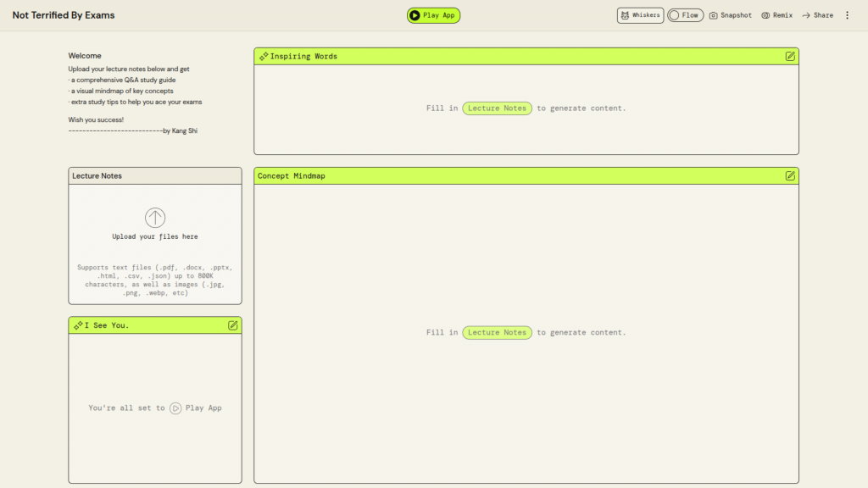
Task: Select Lecture Notes chip in Concept Mindmap
Action: (498, 333)
